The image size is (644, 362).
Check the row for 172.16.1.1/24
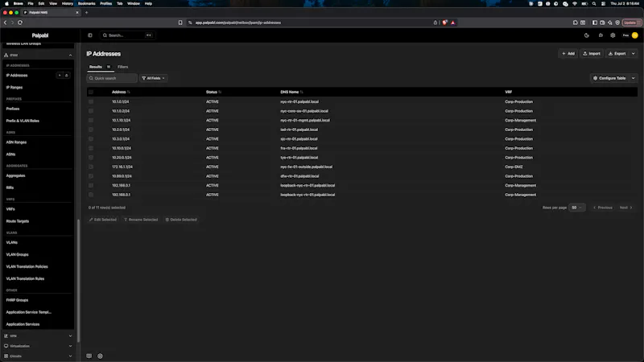point(91,167)
